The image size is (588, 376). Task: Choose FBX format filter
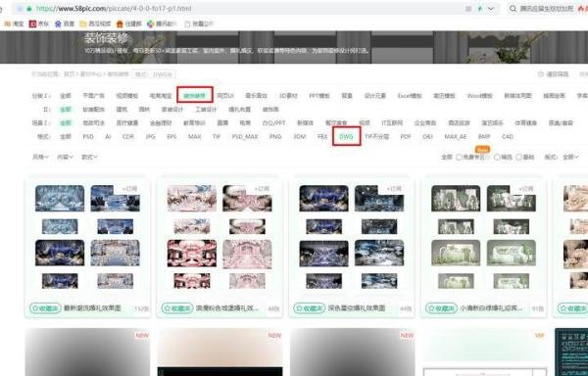coord(322,137)
